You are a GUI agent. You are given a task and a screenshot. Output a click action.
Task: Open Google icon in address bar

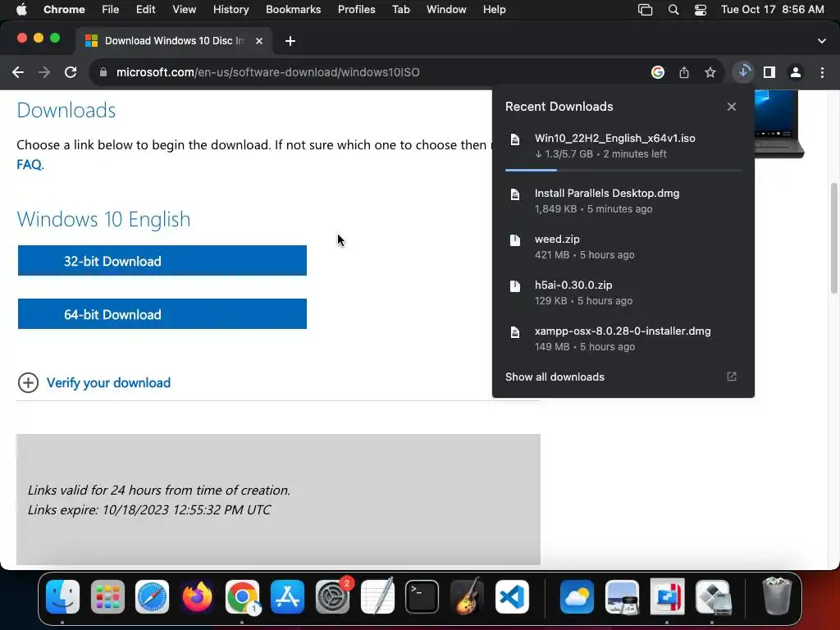[x=658, y=72]
